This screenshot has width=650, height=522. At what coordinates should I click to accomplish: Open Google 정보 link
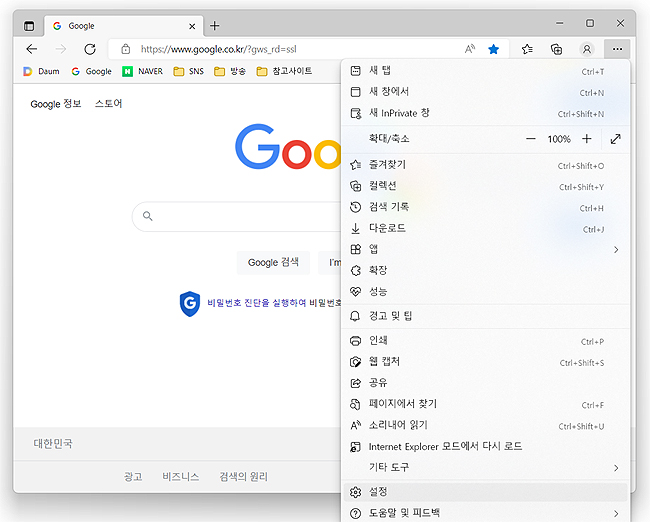pyautogui.click(x=56, y=104)
